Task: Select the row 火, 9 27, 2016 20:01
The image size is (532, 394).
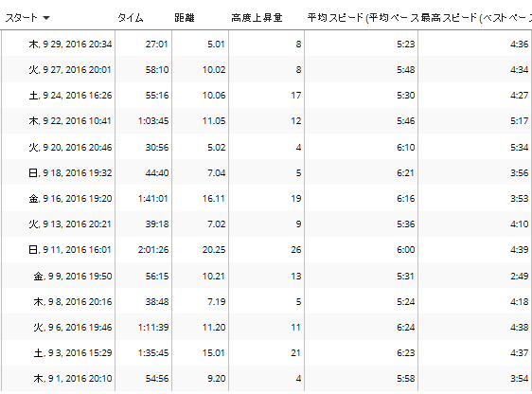Action: 266,69
